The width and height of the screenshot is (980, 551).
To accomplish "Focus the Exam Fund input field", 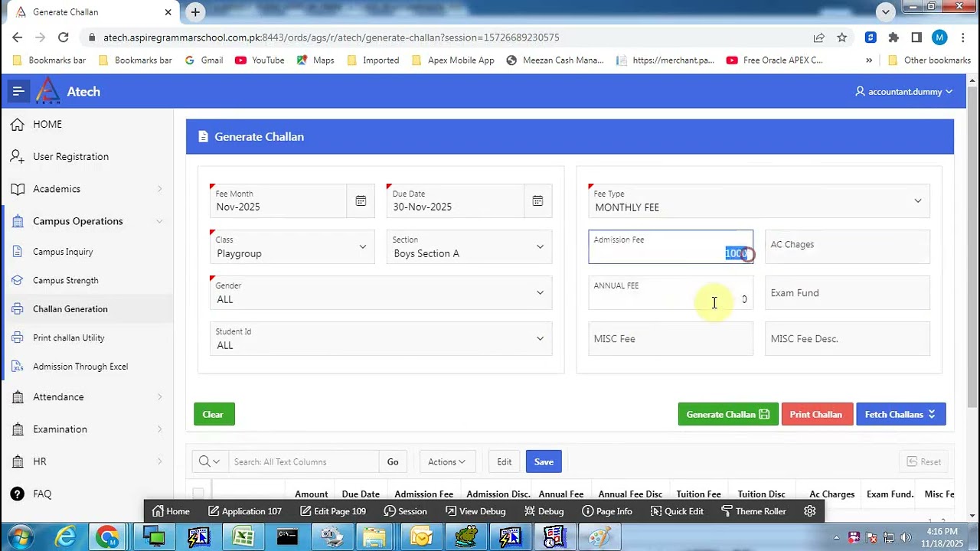I will [848, 293].
